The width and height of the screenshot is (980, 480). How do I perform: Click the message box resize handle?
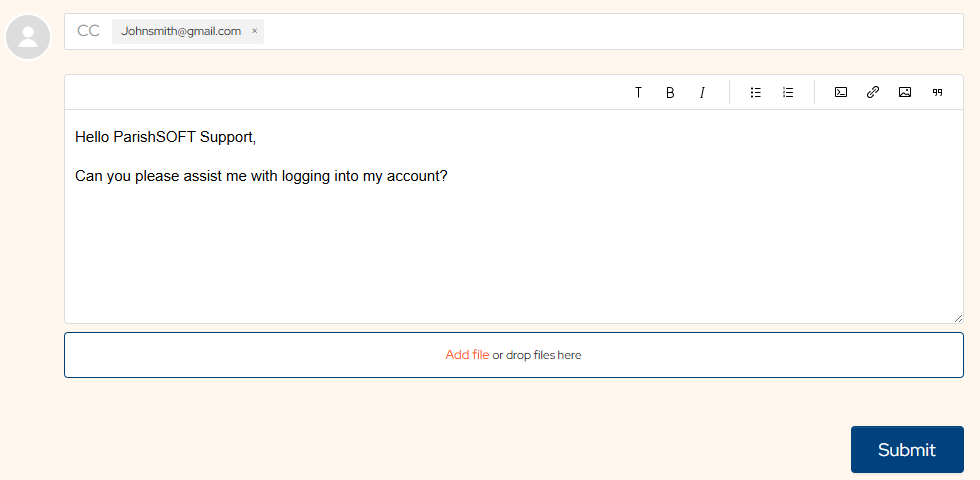(x=958, y=318)
